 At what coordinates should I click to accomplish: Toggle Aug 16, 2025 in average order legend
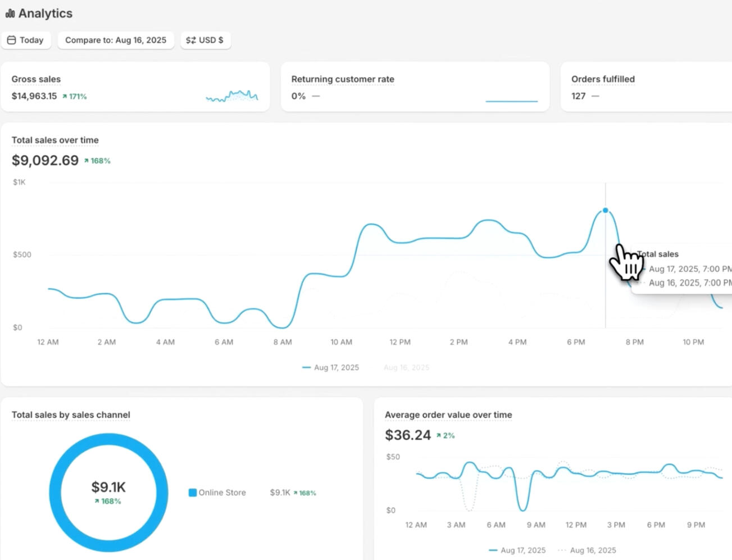[587, 550]
